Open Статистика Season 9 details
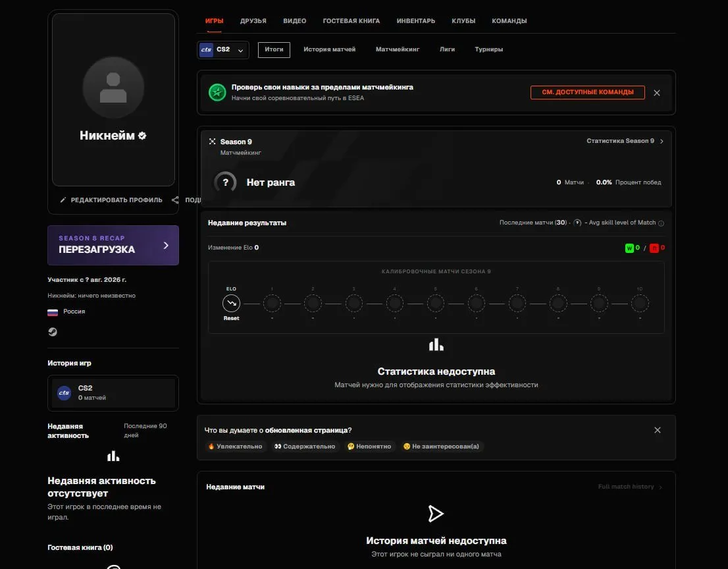The height and width of the screenshot is (569, 728). click(x=625, y=141)
